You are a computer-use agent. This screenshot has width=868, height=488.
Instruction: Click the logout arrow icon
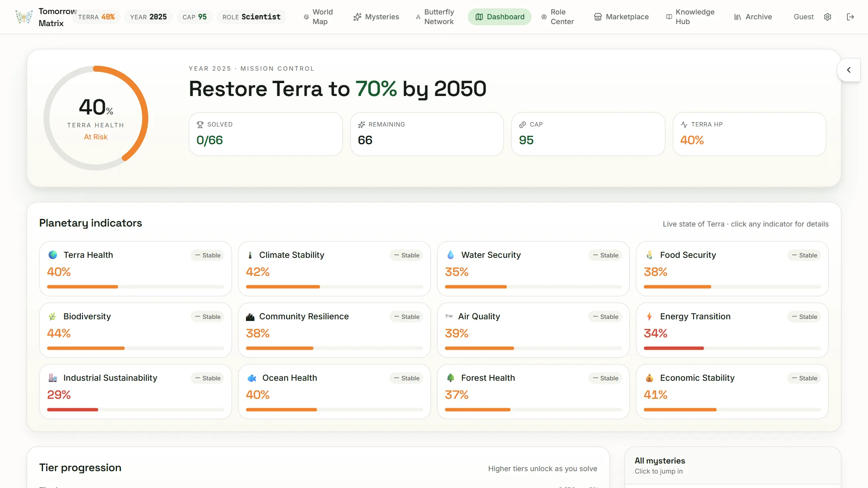[x=850, y=17]
